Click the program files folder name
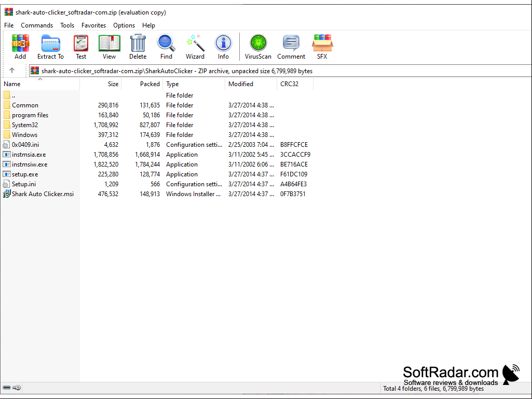Screen dimensions: 532x399 tap(30, 115)
